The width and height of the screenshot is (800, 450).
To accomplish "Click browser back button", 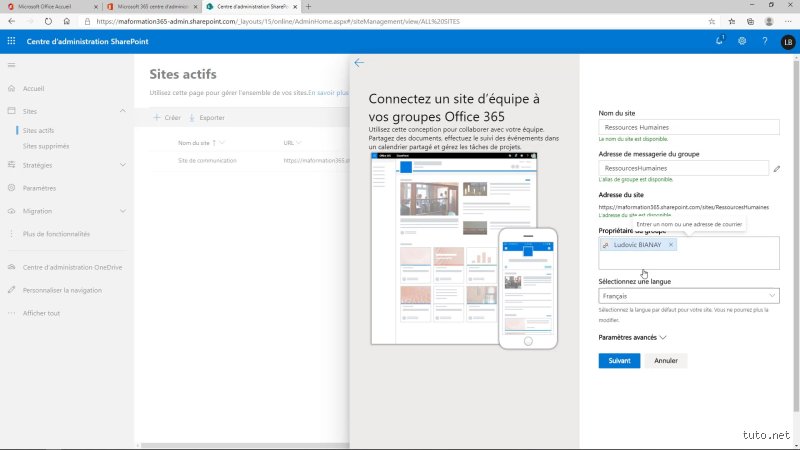I will (11, 21).
